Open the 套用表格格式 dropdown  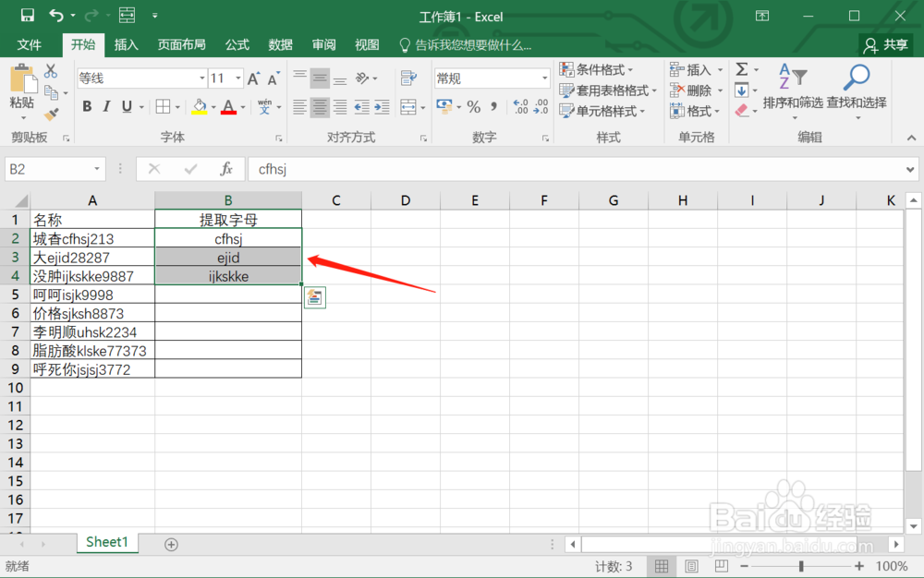click(x=608, y=90)
